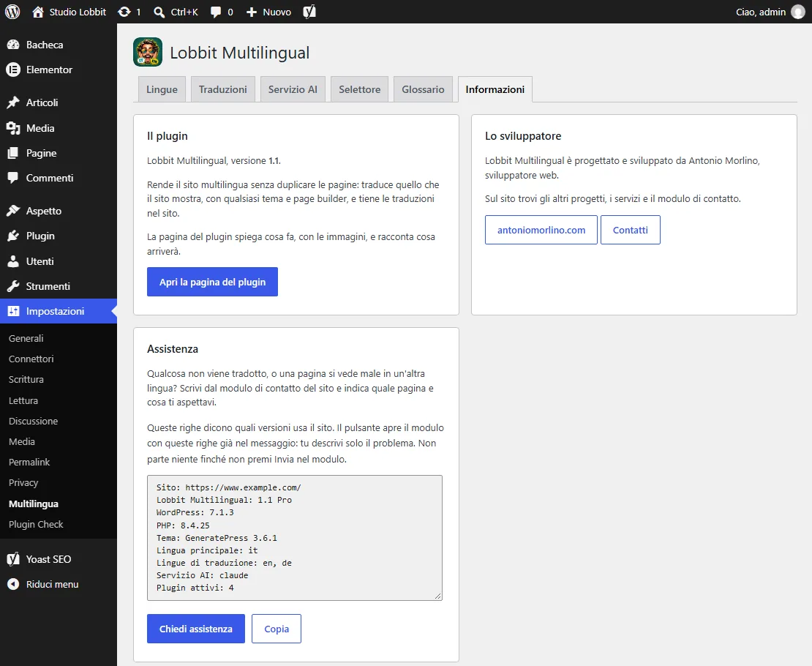Image resolution: width=812 pixels, height=666 pixels.
Task: Open the Nuovo admin bar menu
Action: pyautogui.click(x=268, y=12)
